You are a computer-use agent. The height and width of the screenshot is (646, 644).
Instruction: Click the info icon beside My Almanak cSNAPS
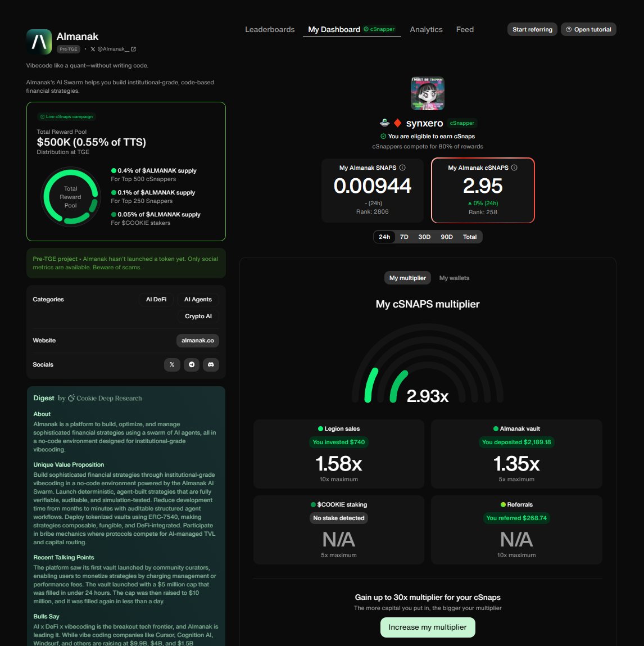(514, 168)
